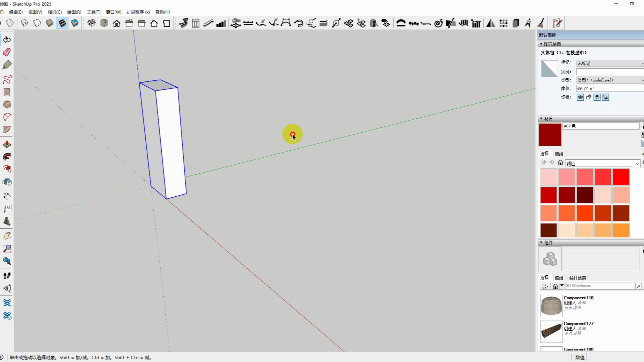Image resolution: width=644 pixels, height=362 pixels.
Task: Switch to the 编辑 tab in Materials panel
Action: coord(559,154)
